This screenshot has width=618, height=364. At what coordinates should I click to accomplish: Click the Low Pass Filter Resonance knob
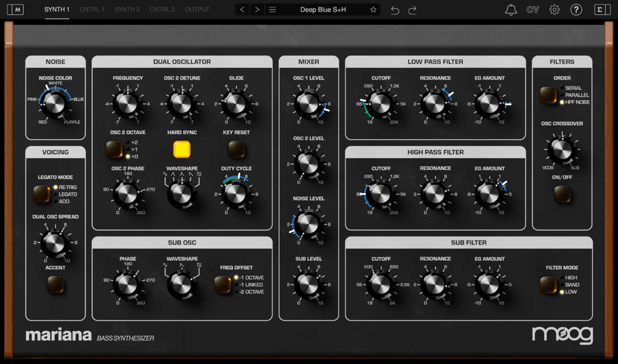(435, 104)
